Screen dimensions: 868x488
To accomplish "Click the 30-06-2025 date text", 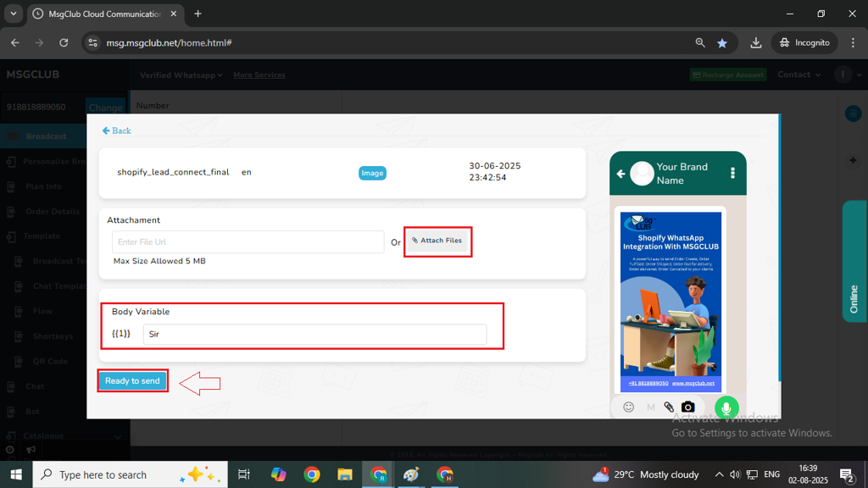I will coord(495,166).
